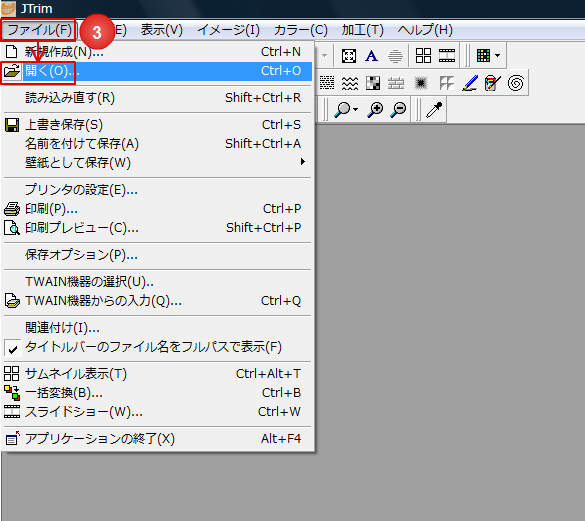This screenshot has height=521, width=585.
Task: Choose 名前を付けて保存(A)
Action: (157, 144)
